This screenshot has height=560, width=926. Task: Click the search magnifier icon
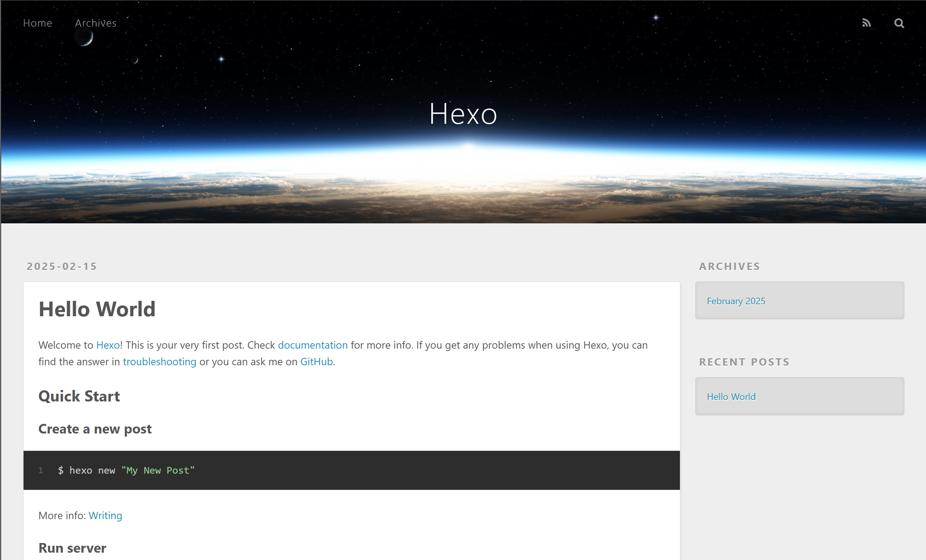899,23
